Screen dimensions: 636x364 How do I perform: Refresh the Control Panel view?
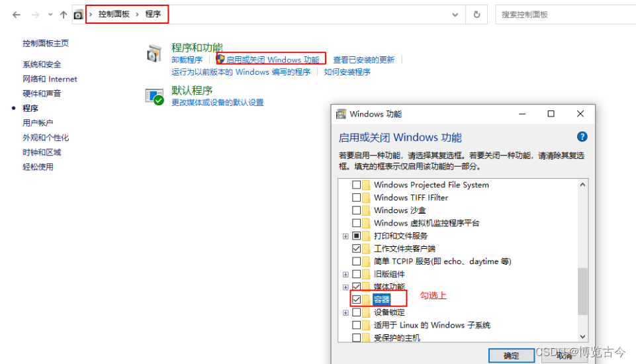click(477, 15)
